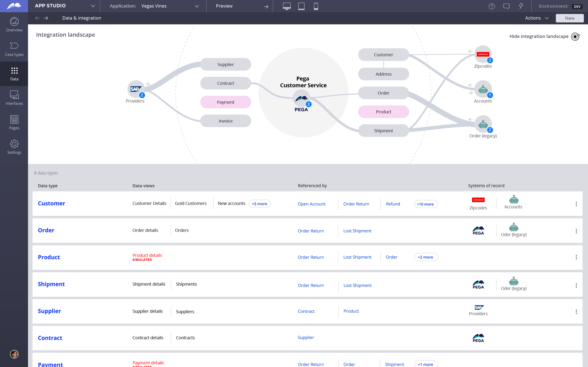Viewport: 588px width, 367px height.
Task: Hide the integration landscape toggle
Action: [575, 36]
